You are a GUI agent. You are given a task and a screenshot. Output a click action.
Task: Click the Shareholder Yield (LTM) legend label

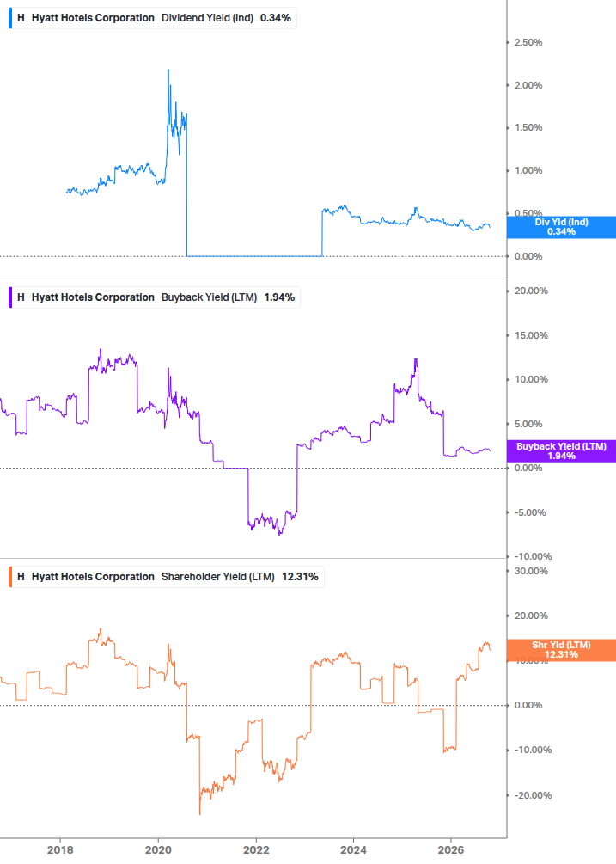click(x=218, y=577)
